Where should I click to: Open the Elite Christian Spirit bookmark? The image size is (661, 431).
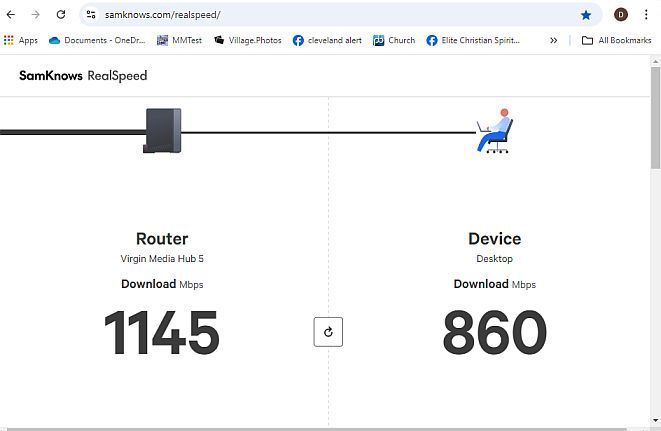[473, 40]
